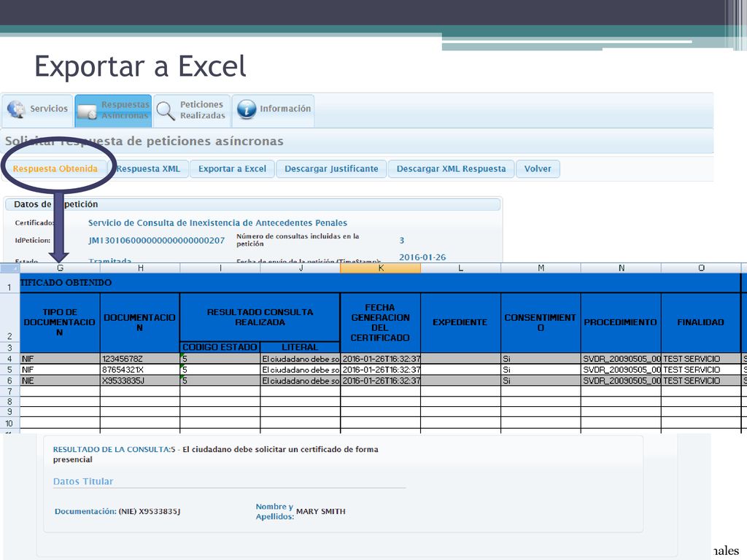
Task: Click the Peticiones Realizadas magnifier icon
Action: 166,111
